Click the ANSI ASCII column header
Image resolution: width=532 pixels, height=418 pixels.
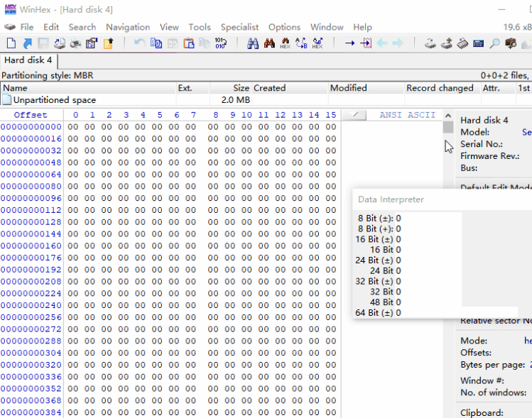(408, 115)
